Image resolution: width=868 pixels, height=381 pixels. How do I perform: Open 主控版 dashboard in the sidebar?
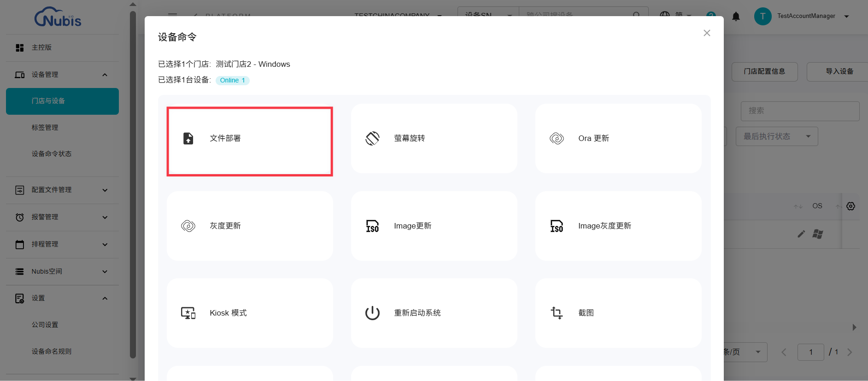click(x=62, y=47)
